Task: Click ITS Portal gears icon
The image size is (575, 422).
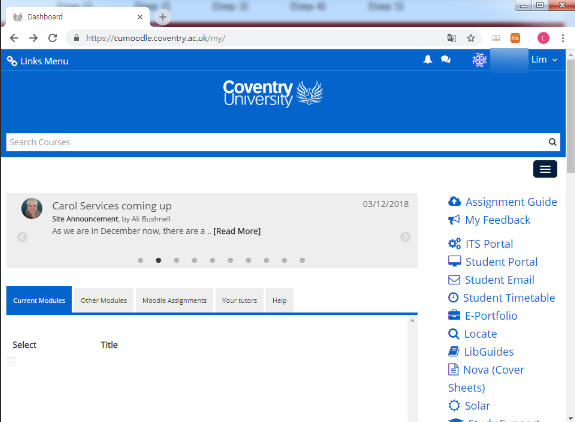Action: [454, 243]
